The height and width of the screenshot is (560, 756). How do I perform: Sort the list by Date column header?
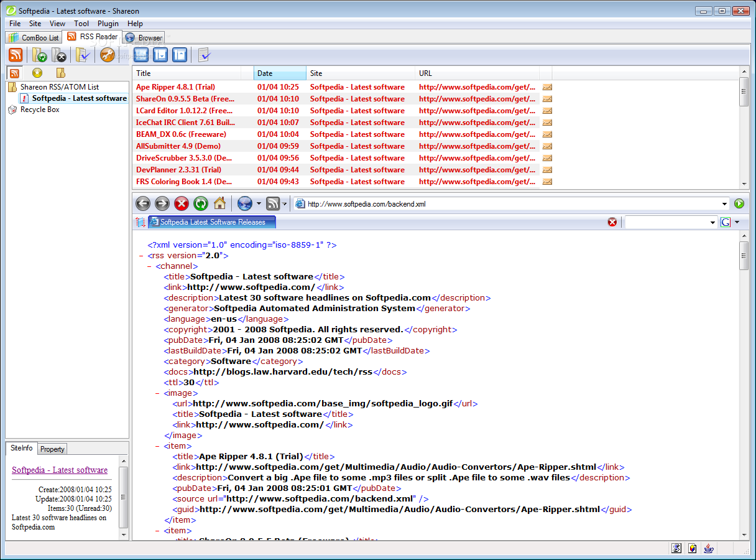click(x=280, y=73)
